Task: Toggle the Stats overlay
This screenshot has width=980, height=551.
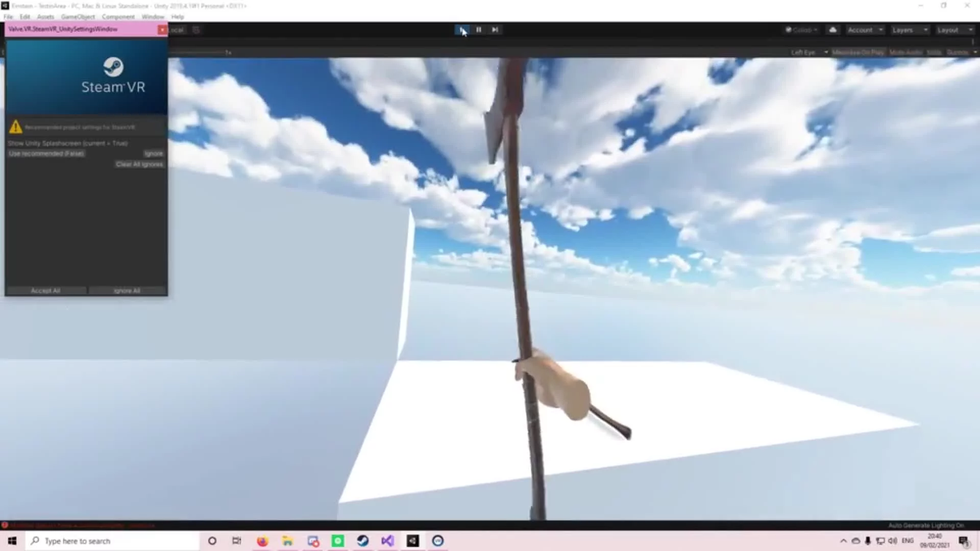Action: tap(934, 52)
